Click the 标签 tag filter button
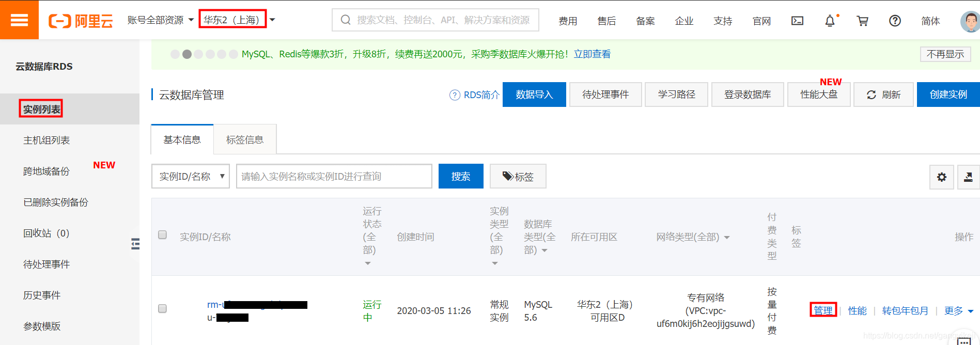 pos(518,177)
